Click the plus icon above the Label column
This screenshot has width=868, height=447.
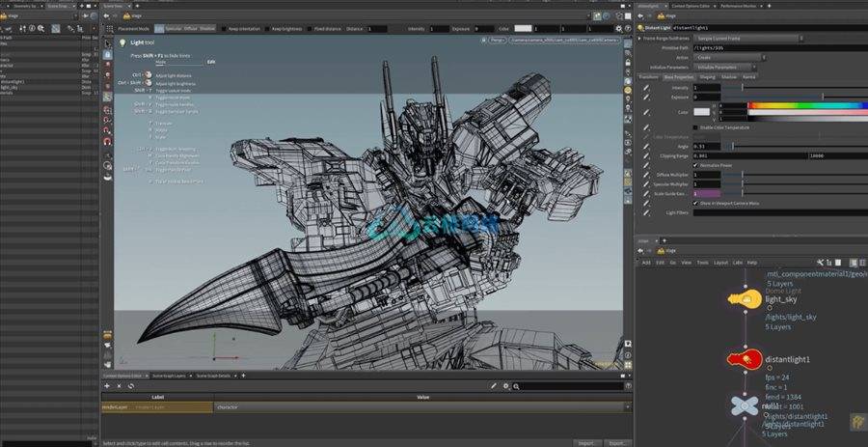point(107,386)
